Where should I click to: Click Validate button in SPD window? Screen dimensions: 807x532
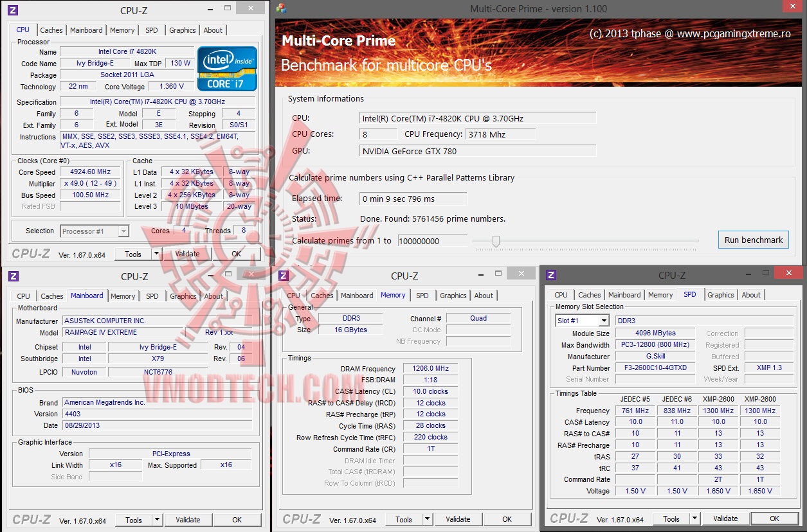point(725,519)
